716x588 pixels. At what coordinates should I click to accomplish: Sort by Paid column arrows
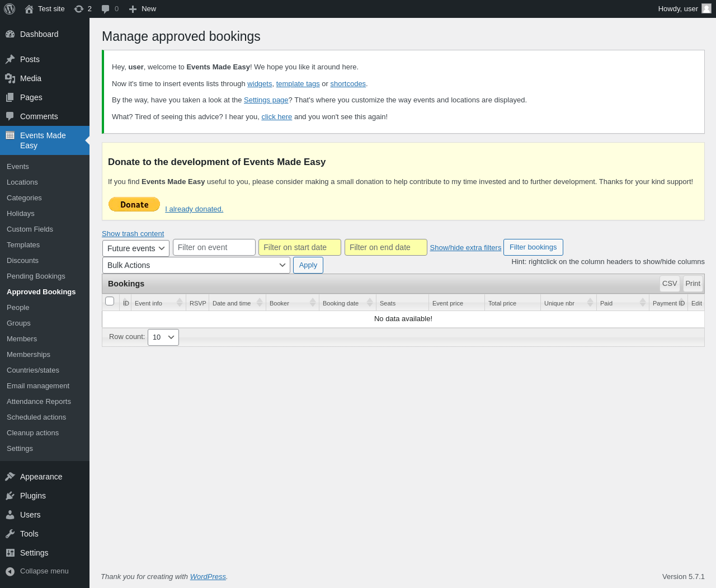point(643,303)
